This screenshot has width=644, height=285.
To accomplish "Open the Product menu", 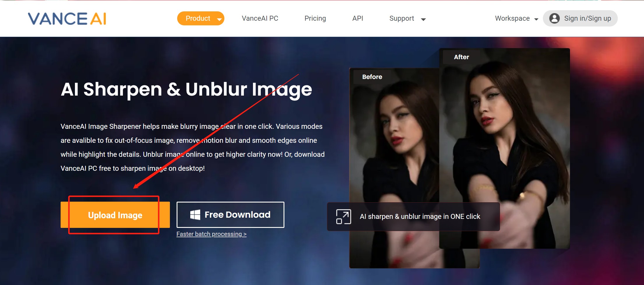I will click(198, 18).
